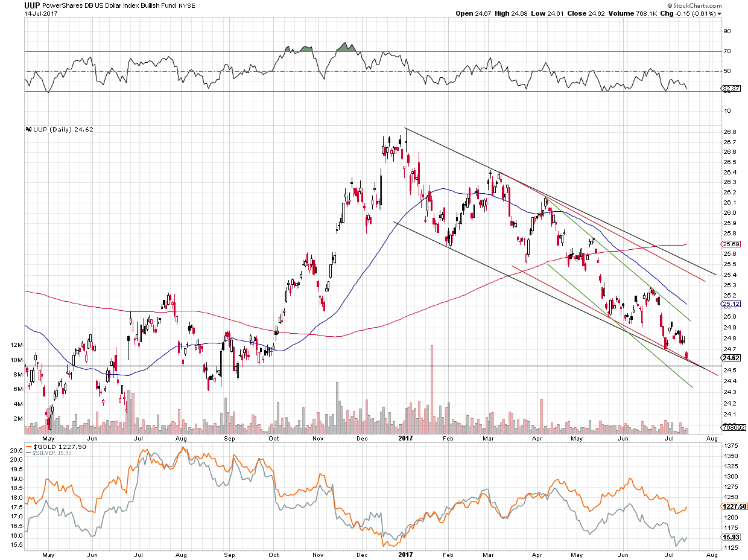Click the 26.0 price axis label
Image resolution: width=748 pixels, height=560 pixels.
coord(729,213)
